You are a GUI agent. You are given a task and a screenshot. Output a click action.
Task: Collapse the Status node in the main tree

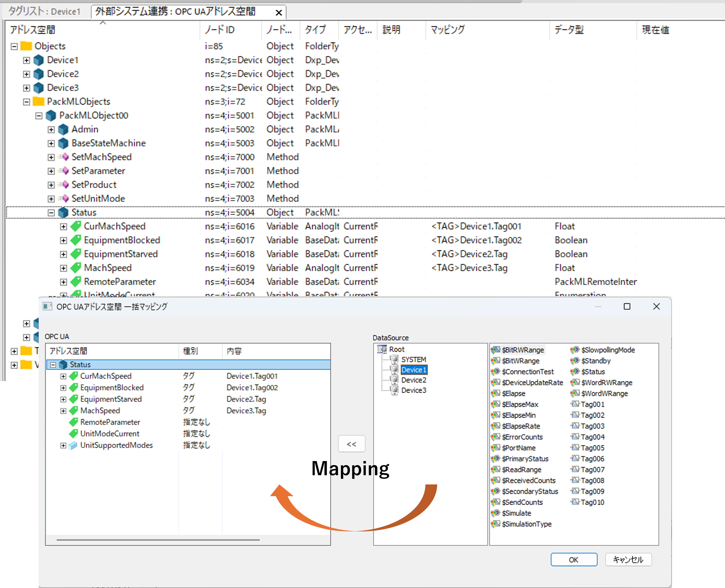click(51, 213)
